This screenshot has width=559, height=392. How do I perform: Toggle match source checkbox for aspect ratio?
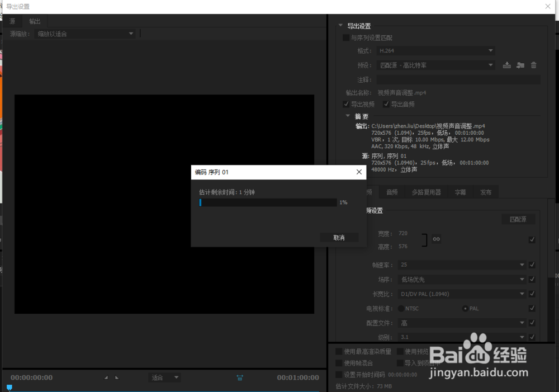point(532,294)
